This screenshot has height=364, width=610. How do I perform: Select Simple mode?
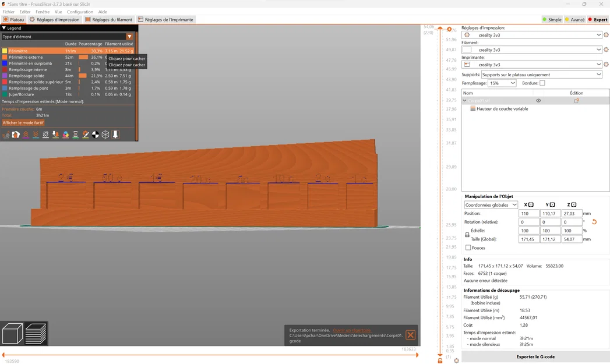click(552, 20)
